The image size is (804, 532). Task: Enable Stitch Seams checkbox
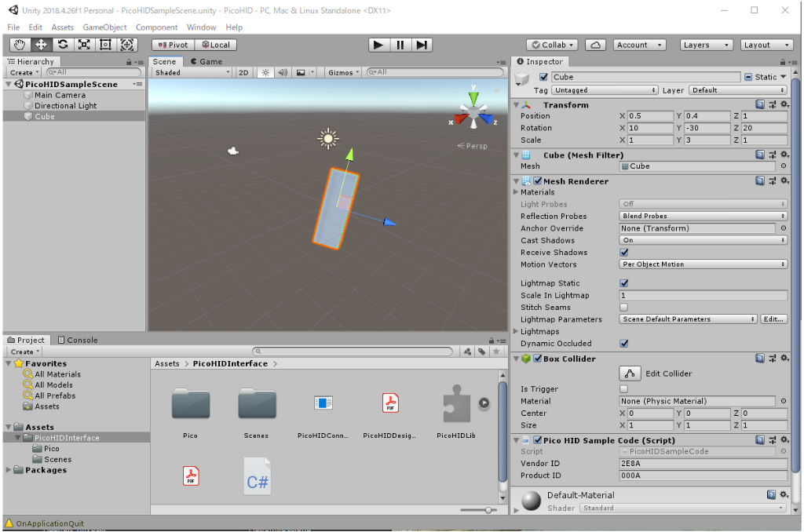[x=624, y=308]
